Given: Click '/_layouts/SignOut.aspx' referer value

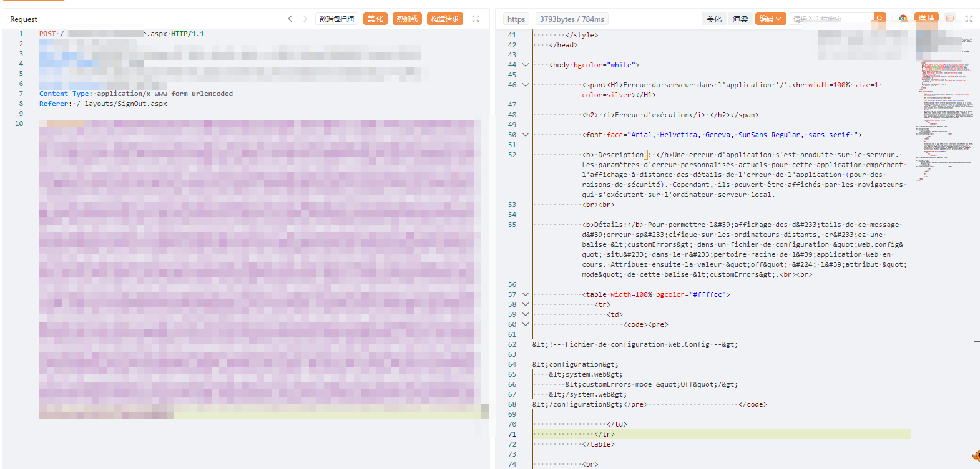Looking at the screenshot, I should [122, 104].
